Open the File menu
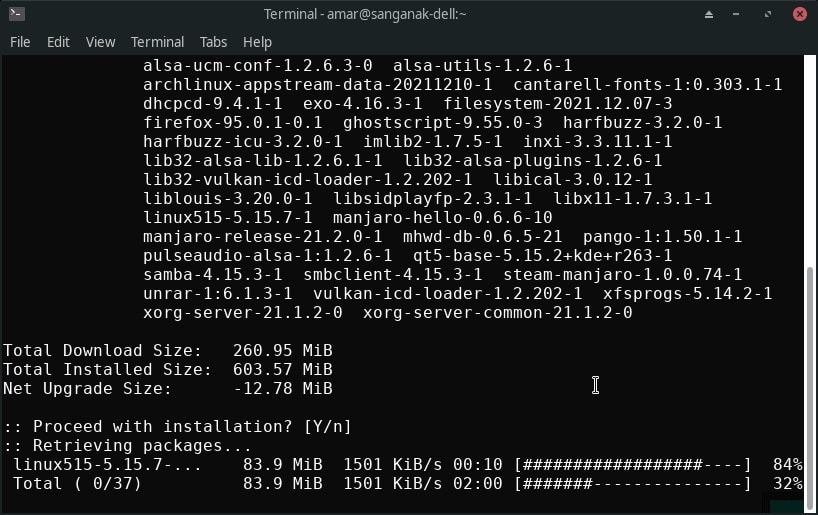Image resolution: width=818 pixels, height=515 pixels. point(20,42)
